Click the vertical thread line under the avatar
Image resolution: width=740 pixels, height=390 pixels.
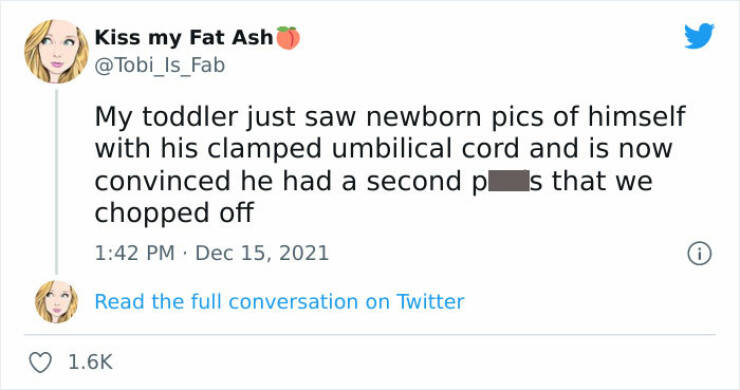57,181
